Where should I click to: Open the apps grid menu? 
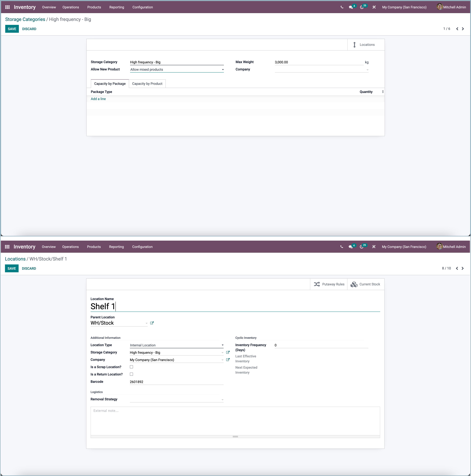pyautogui.click(x=7, y=7)
